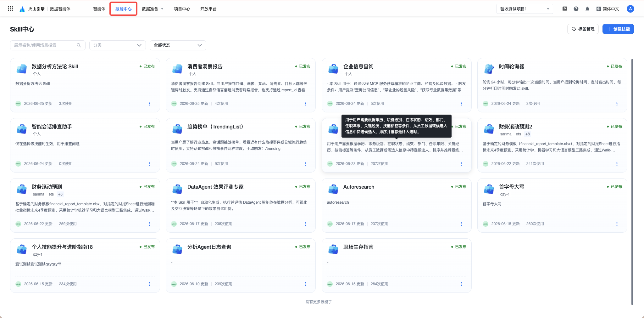Focus the skill name search field
This screenshot has width=644, height=318.
(48, 45)
